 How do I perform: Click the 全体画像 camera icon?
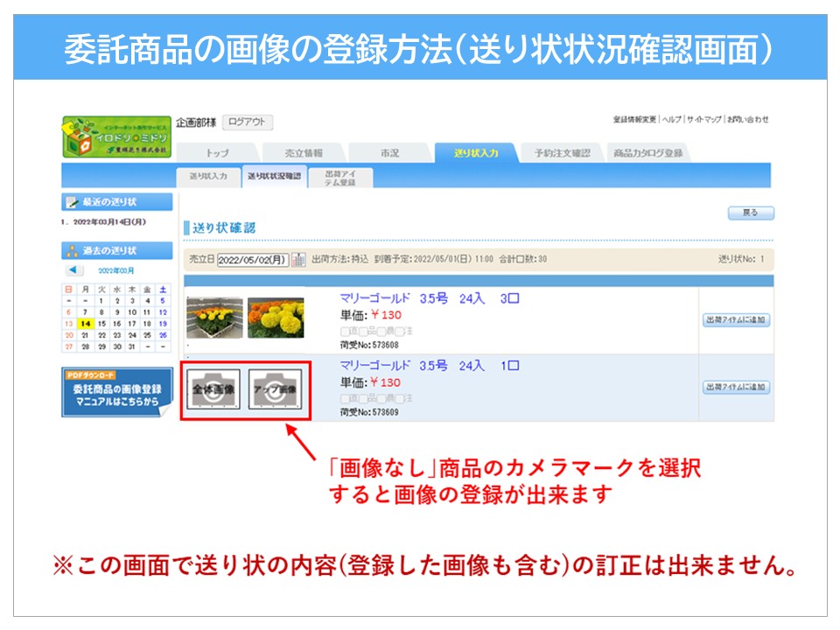tap(213, 389)
